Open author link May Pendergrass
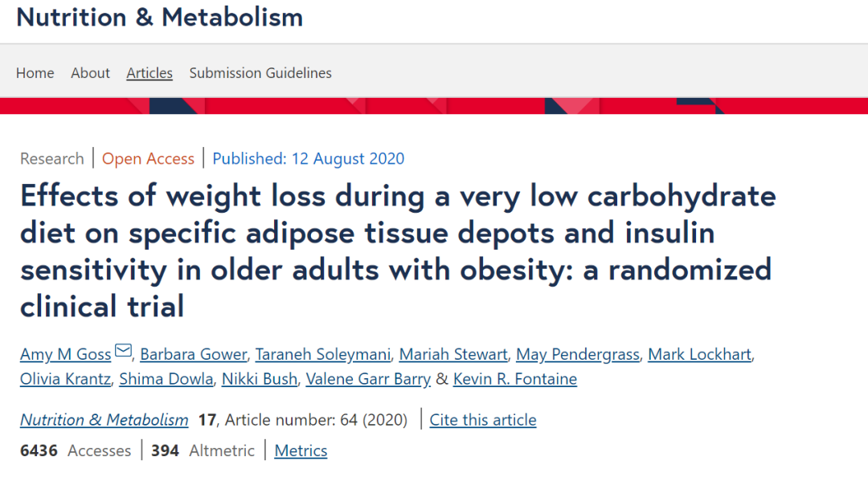 pos(577,354)
